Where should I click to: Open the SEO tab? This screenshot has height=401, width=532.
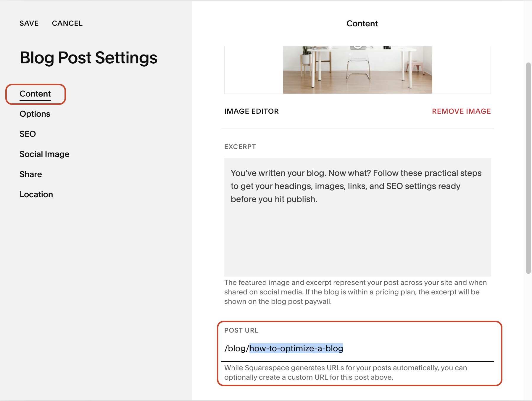coord(28,134)
